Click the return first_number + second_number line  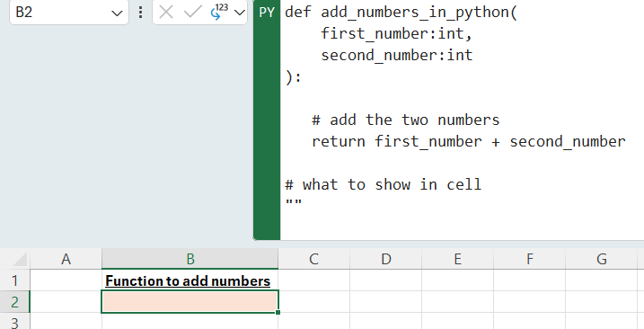469,141
